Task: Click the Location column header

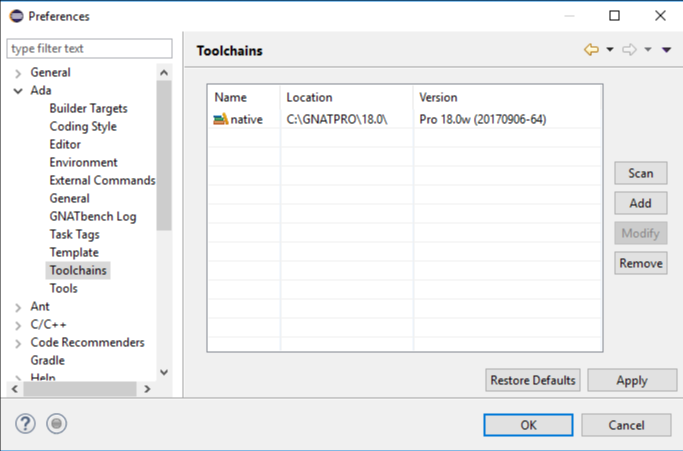Action: tap(347, 97)
